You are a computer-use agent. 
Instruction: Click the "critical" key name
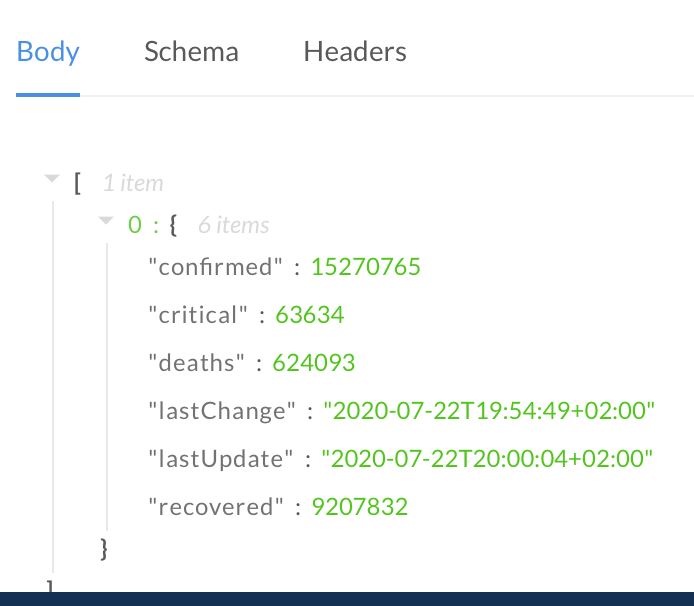pos(197,315)
